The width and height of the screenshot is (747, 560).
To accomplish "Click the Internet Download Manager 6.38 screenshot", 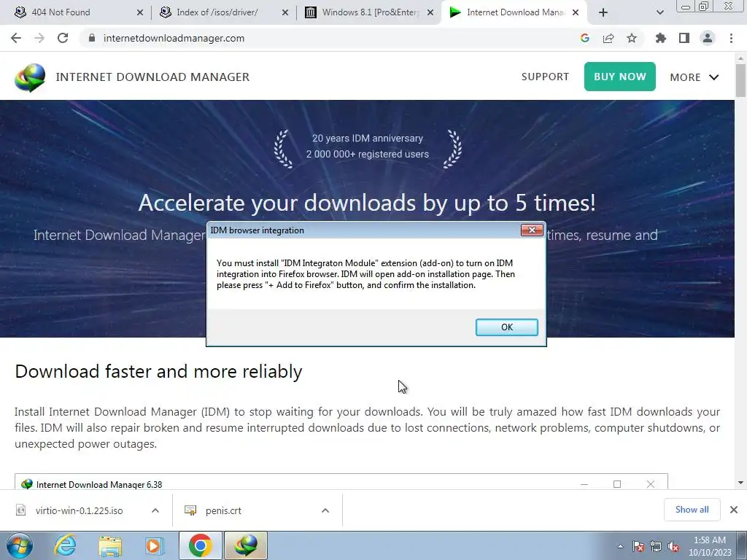I will pos(341,481).
